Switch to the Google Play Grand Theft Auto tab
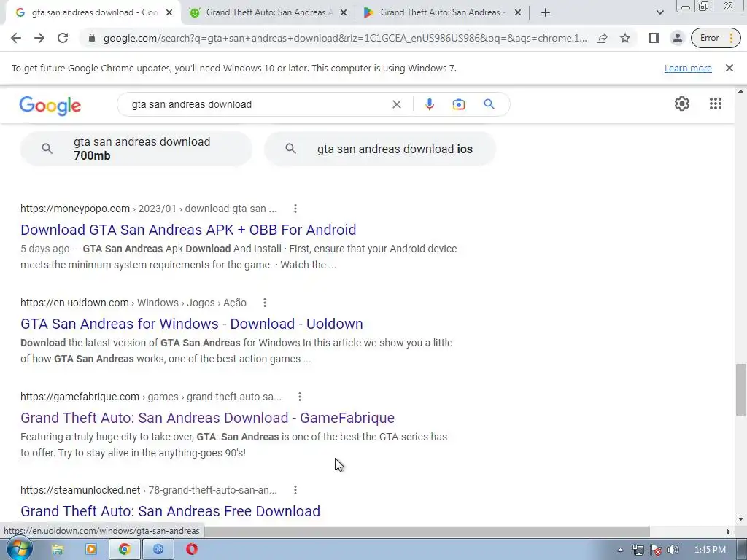This screenshot has height=560, width=747. 441,13
